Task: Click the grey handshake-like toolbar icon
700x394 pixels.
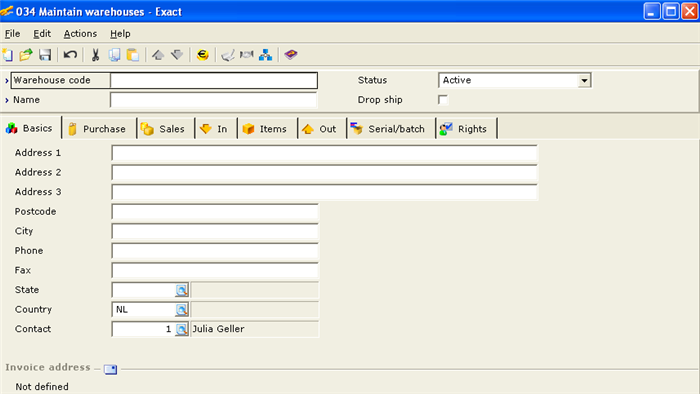Action: click(x=246, y=55)
